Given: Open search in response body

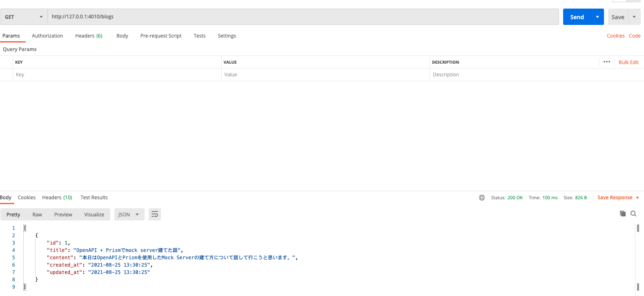Looking at the screenshot, I should pos(633,214).
